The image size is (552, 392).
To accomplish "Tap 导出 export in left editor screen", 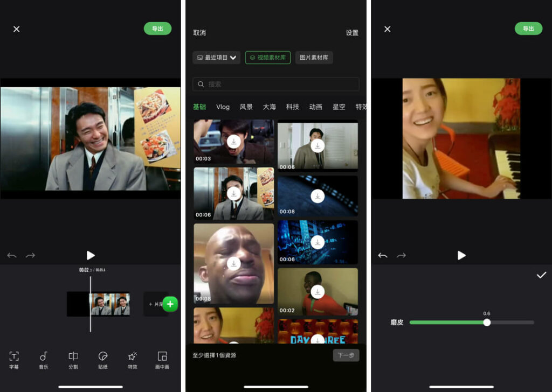I will pos(157,29).
